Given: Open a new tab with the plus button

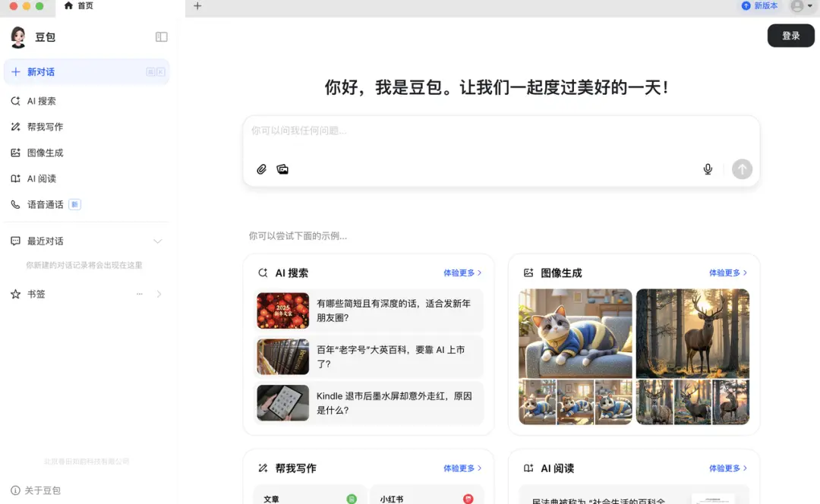Looking at the screenshot, I should click(x=196, y=6).
